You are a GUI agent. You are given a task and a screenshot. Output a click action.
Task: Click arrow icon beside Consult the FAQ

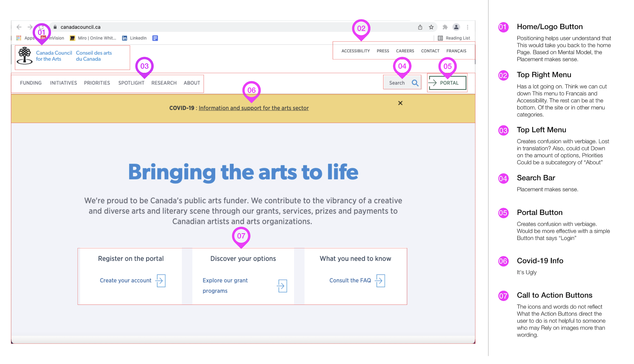380,281
